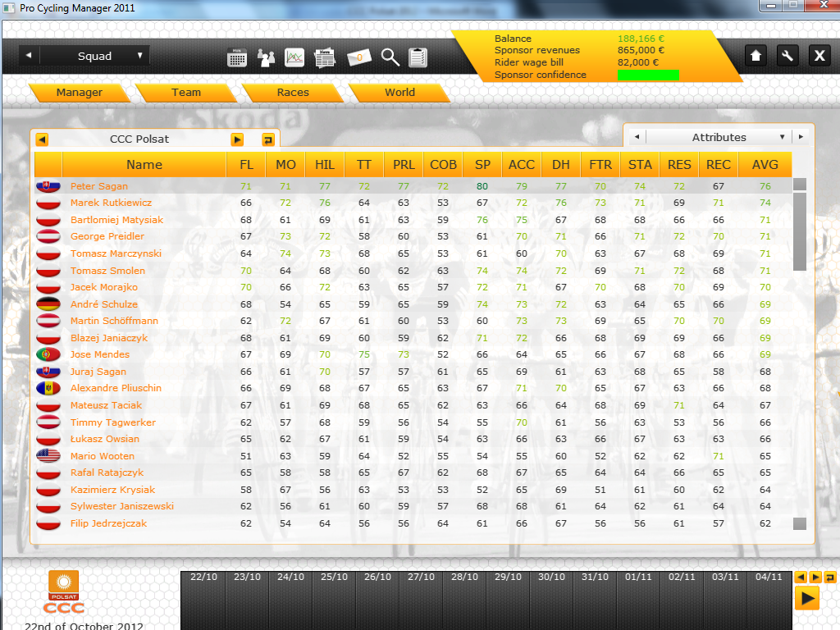The height and width of the screenshot is (630, 840).
Task: Sort riders by PRL column
Action: pyautogui.click(x=404, y=164)
